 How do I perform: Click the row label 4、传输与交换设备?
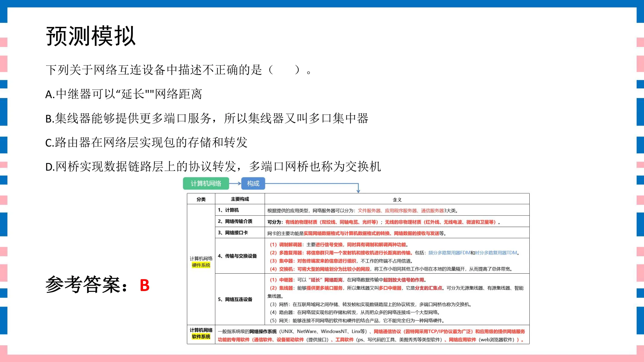[237, 256]
